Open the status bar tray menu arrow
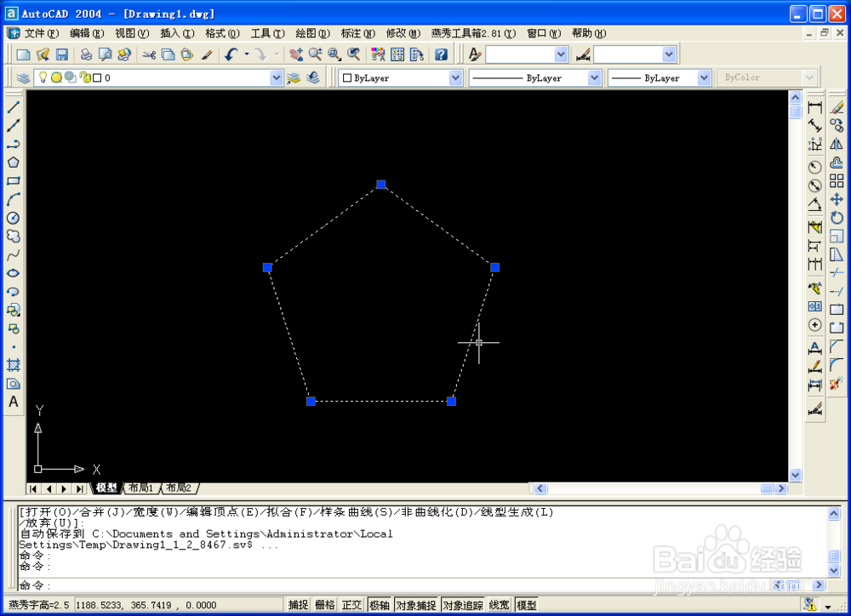The image size is (851, 616). click(828, 606)
